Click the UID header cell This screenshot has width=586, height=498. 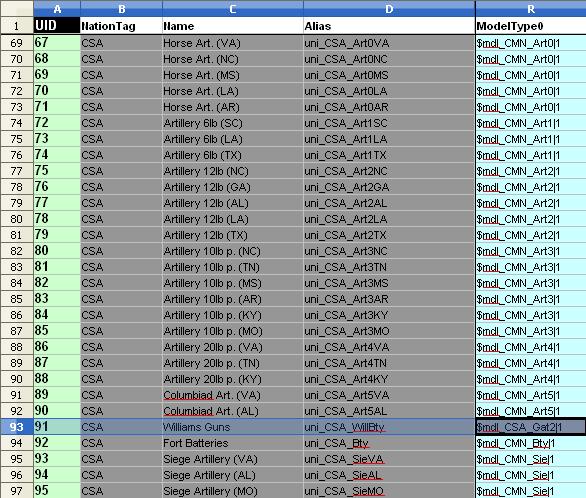(57, 26)
